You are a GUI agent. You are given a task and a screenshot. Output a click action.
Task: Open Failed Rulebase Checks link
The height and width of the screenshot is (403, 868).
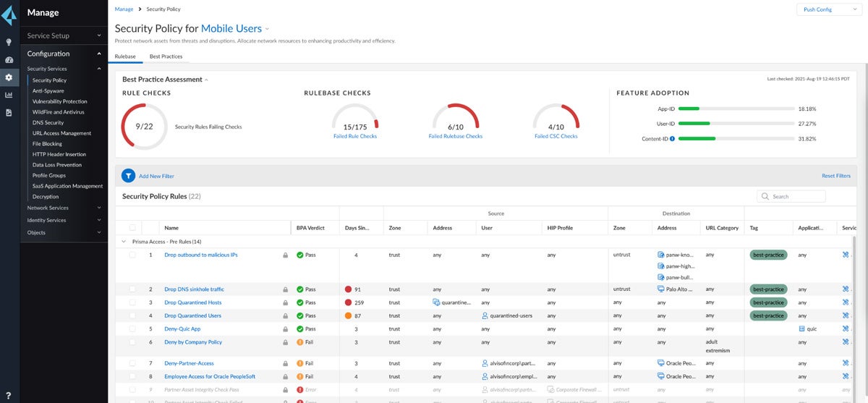tap(456, 136)
